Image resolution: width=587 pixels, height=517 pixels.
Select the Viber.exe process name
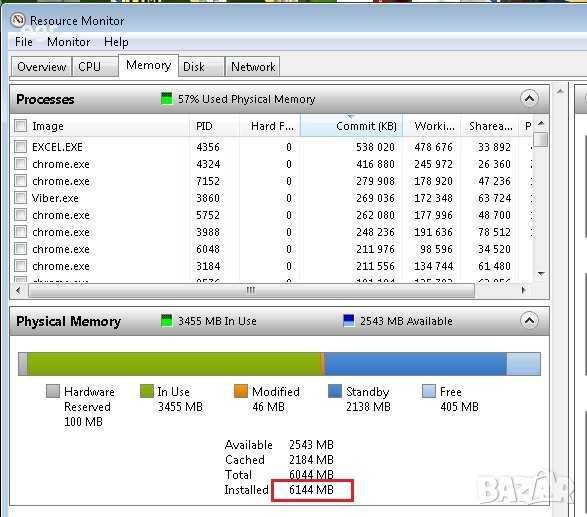[55, 198]
